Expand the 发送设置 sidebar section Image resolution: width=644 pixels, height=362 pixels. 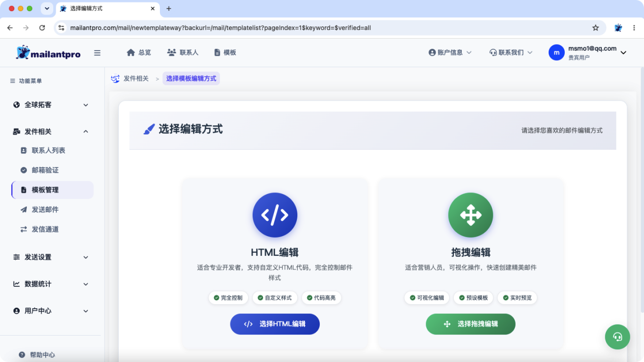tap(86, 257)
